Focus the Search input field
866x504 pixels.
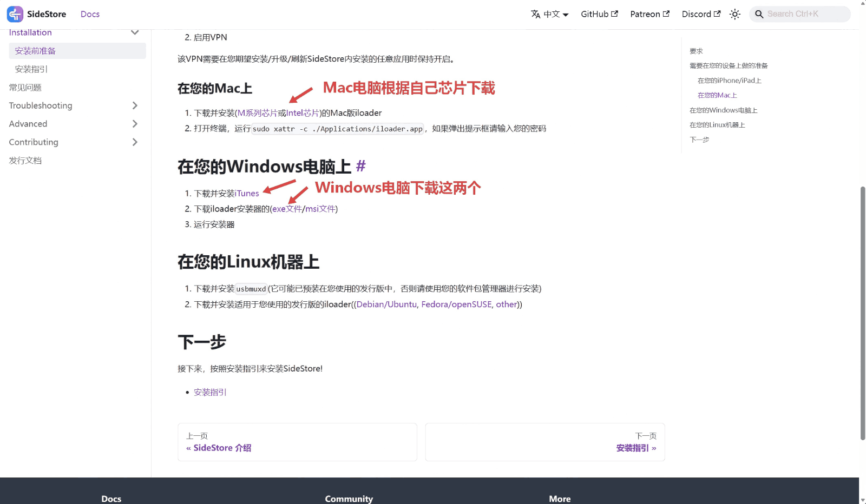[800, 14]
